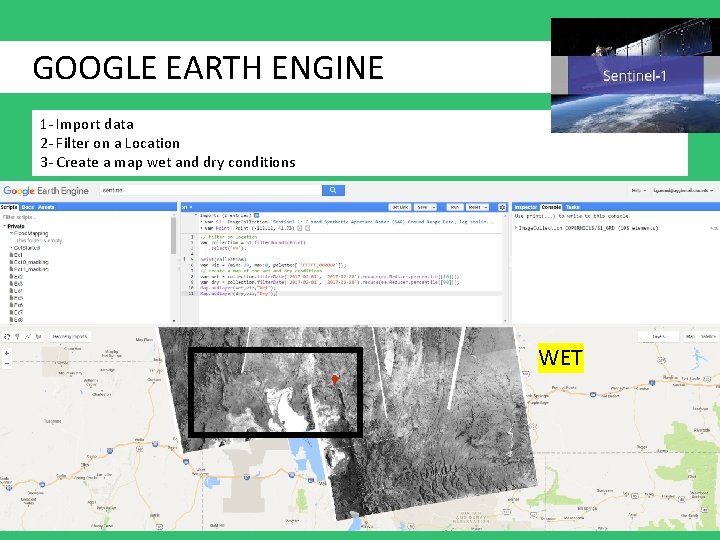
Task: Select the pan hand map tool
Action: click(x=7, y=337)
